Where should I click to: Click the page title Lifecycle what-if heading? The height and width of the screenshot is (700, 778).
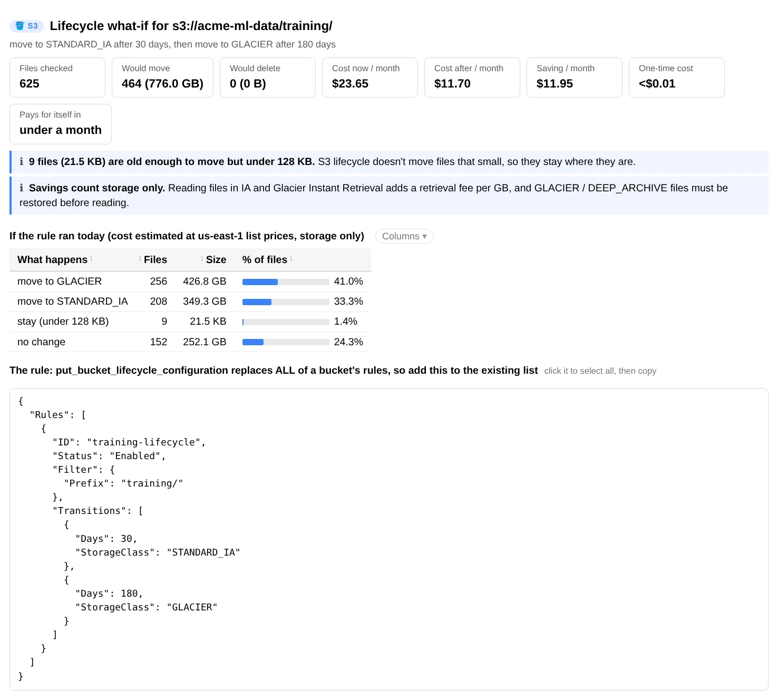(191, 26)
